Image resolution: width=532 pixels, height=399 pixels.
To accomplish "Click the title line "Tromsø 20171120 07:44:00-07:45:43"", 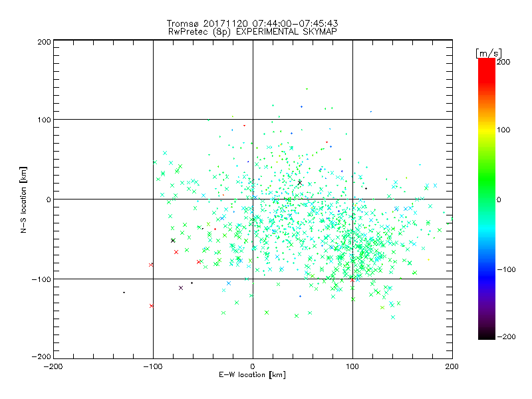I will [x=252, y=23].
